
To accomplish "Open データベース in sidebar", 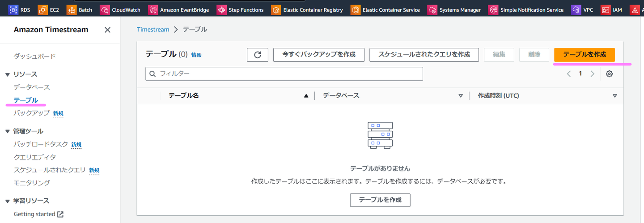I will tap(32, 87).
